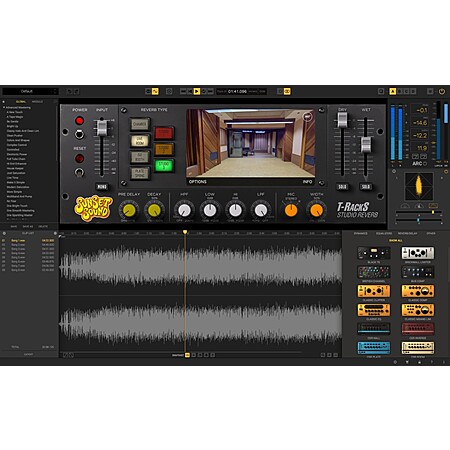The image size is (450, 450).
Task: Click SAVE AS below the preset list
Action: (x=28, y=226)
